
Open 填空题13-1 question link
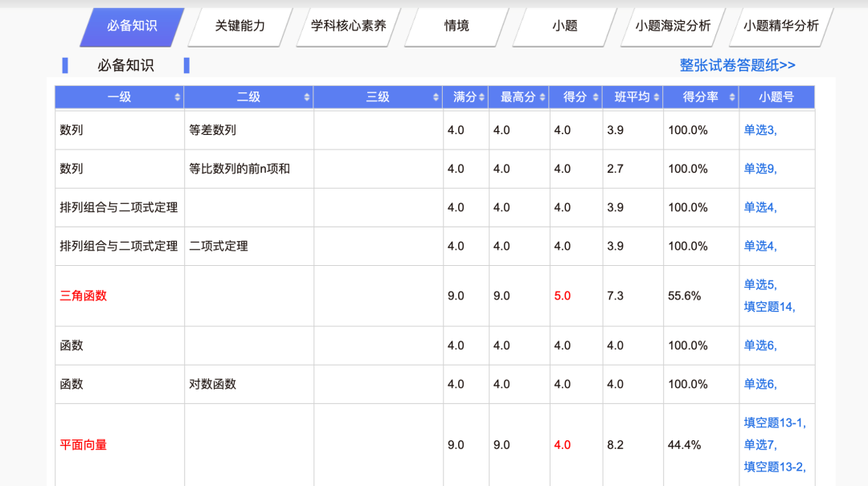pyautogui.click(x=775, y=423)
